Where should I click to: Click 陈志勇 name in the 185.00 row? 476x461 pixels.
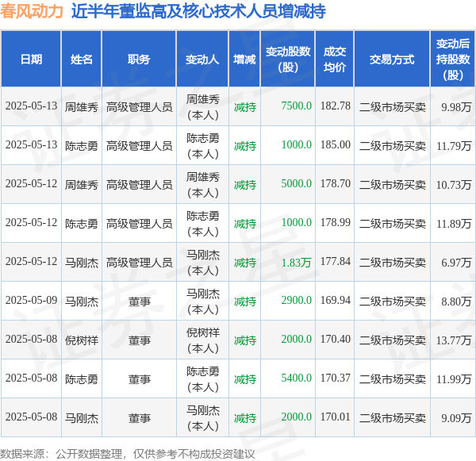point(82,146)
